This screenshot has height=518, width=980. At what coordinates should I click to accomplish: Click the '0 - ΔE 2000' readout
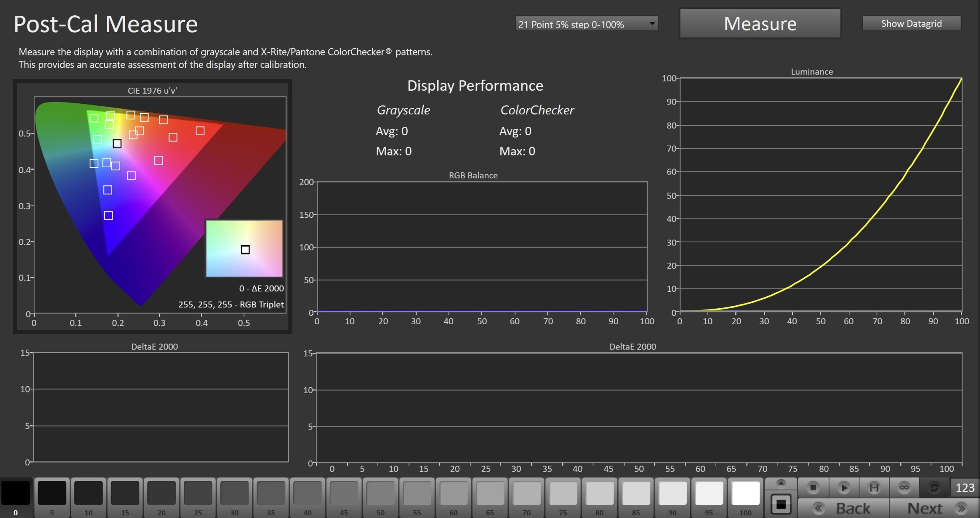click(261, 288)
